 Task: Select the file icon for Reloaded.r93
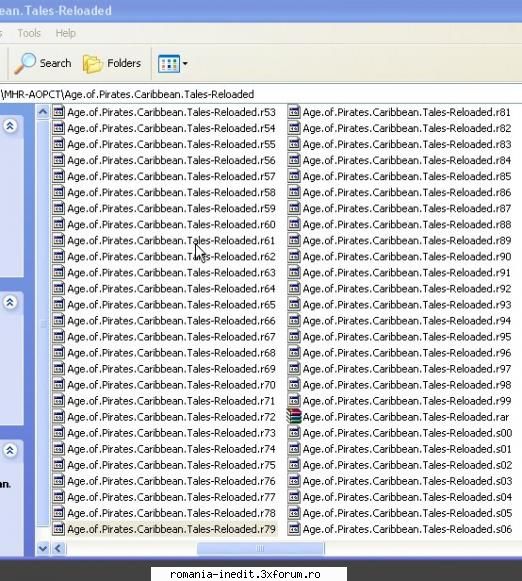tap(294, 304)
